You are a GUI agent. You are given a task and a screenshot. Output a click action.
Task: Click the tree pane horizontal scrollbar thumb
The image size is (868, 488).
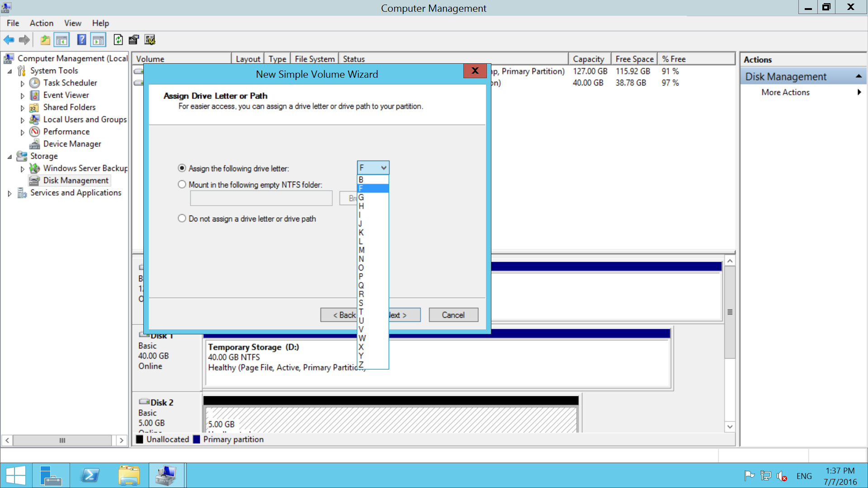62,440
